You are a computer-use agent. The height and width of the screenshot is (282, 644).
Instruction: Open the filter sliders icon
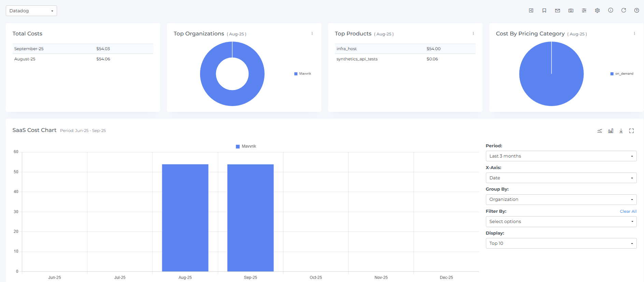pyautogui.click(x=584, y=11)
